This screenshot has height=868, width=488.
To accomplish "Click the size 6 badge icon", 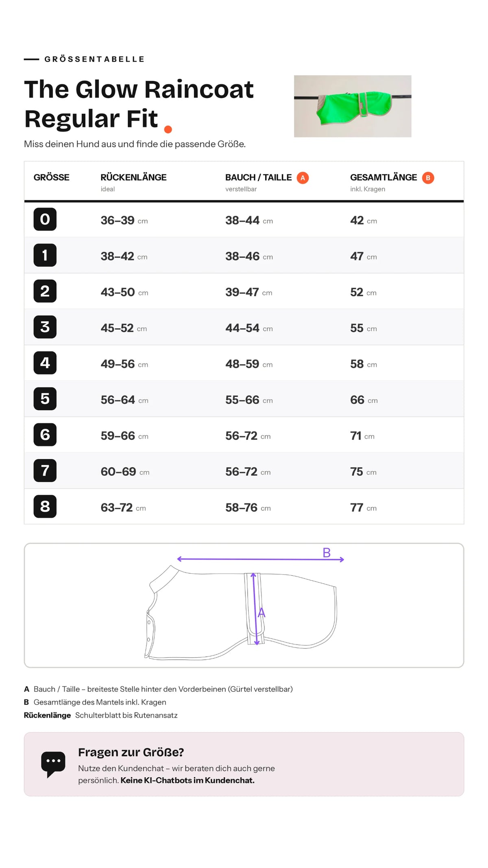I will pos(45,435).
